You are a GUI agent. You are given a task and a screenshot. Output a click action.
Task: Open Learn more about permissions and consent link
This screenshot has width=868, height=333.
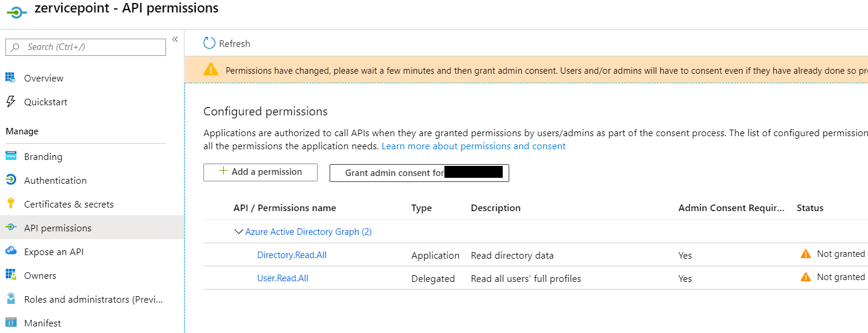click(473, 146)
